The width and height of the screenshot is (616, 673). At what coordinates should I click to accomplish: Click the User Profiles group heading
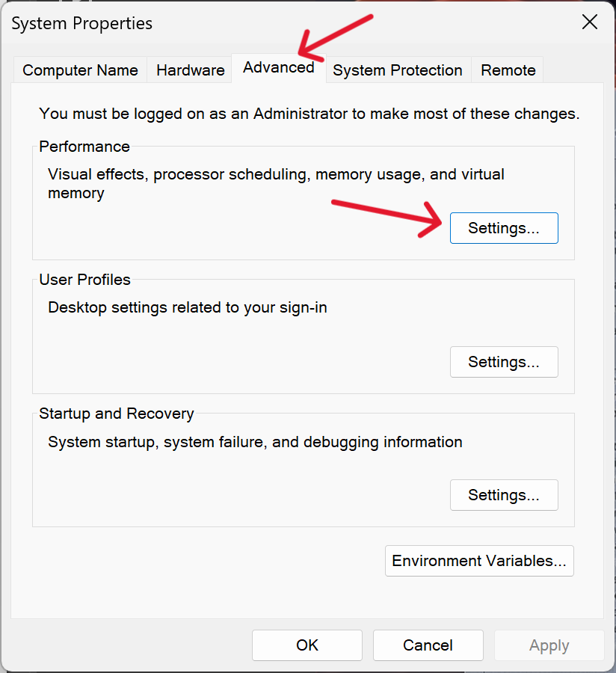click(85, 280)
